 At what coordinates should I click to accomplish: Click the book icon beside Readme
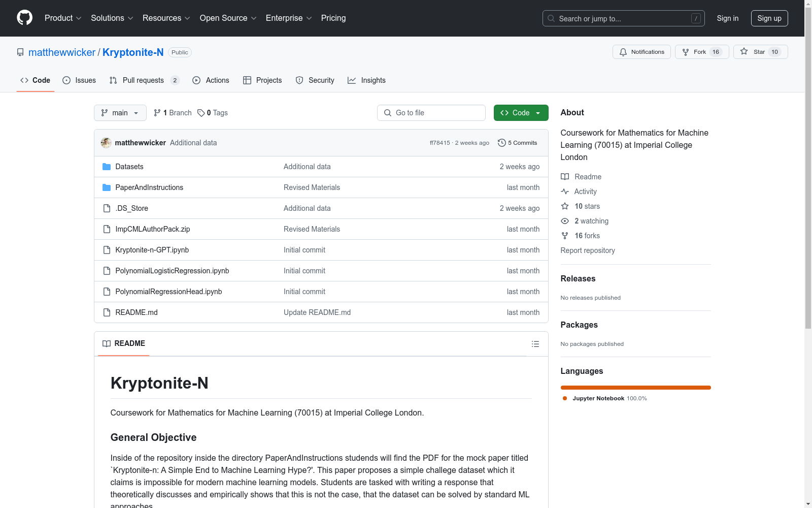[x=565, y=177]
